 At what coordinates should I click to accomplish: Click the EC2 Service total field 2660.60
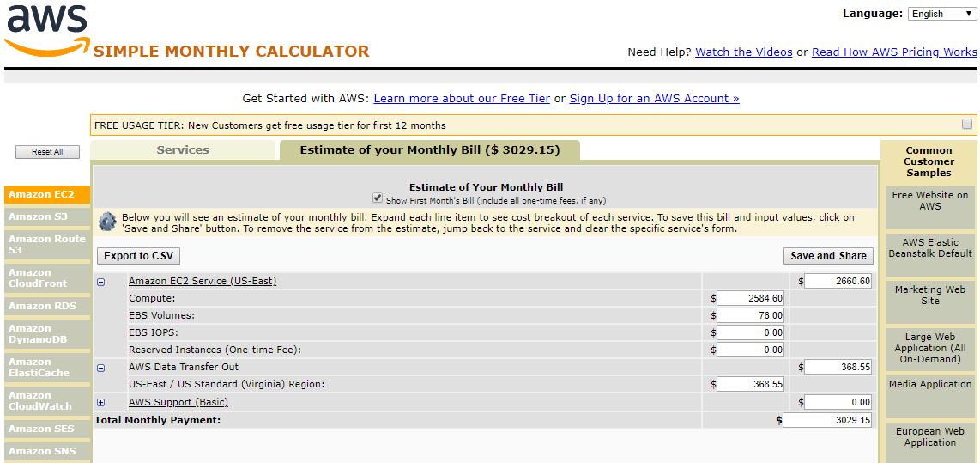[838, 282]
